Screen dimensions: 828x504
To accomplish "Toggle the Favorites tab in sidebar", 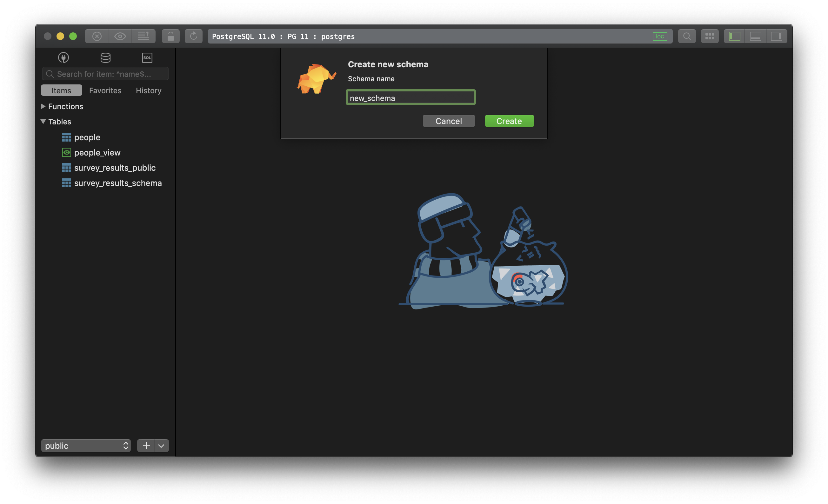I will pyautogui.click(x=105, y=90).
